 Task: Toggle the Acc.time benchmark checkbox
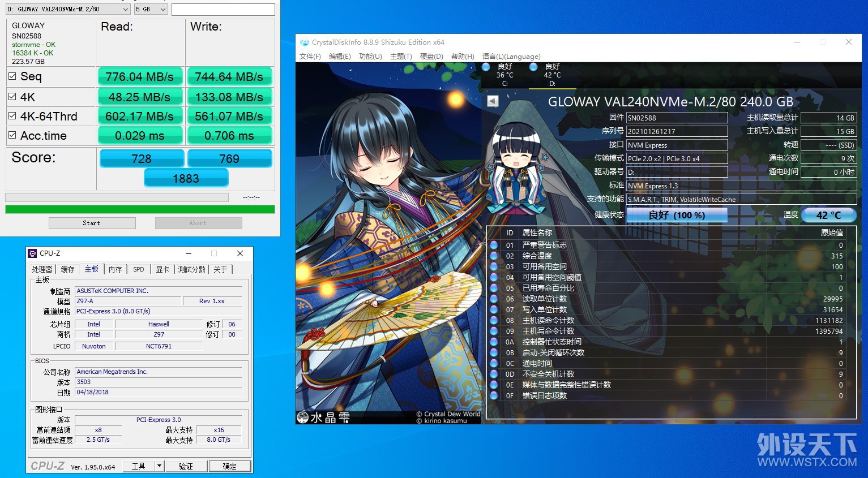[x=12, y=135]
